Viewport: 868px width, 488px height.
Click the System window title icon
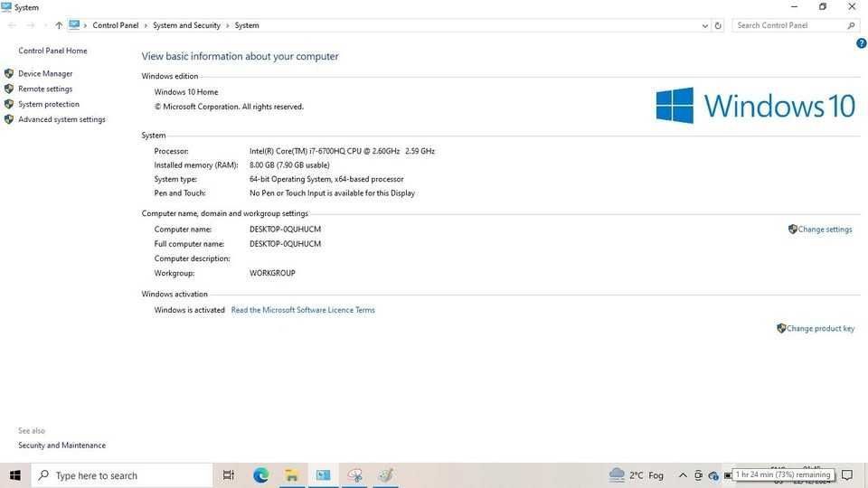coord(6,7)
